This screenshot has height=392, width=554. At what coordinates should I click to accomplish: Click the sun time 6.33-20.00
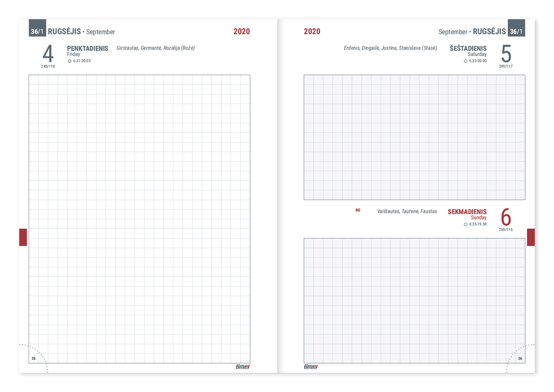click(x=478, y=61)
